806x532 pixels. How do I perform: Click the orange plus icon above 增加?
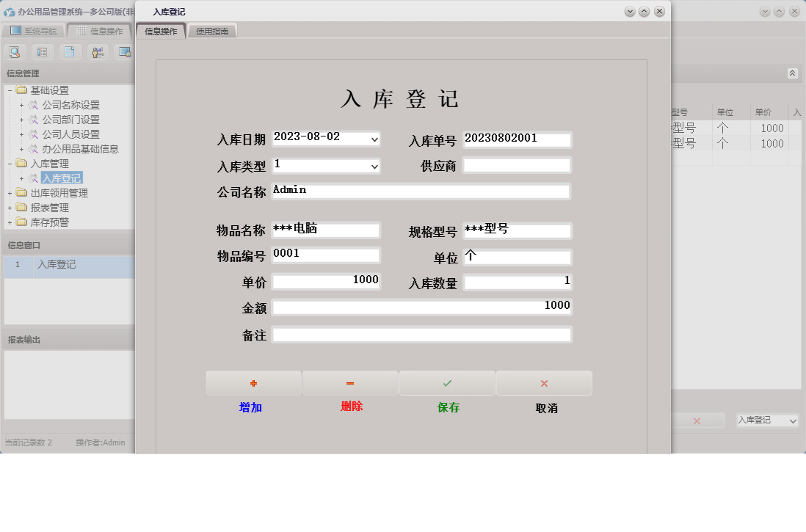(x=252, y=382)
